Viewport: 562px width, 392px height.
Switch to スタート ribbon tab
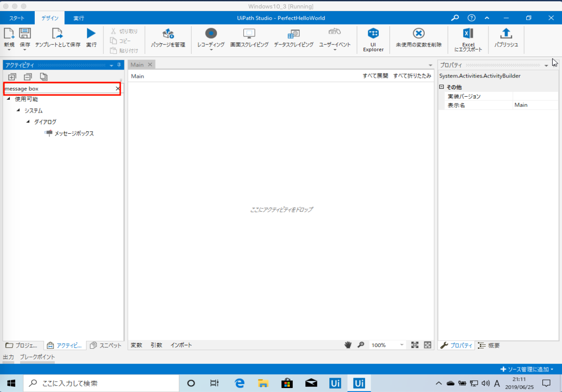click(16, 18)
